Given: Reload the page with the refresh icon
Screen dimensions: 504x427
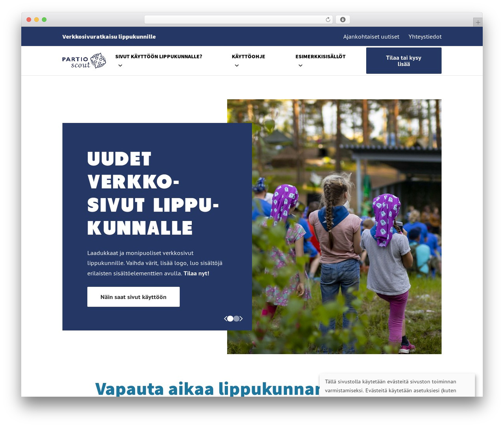Looking at the screenshot, I should [x=328, y=20].
